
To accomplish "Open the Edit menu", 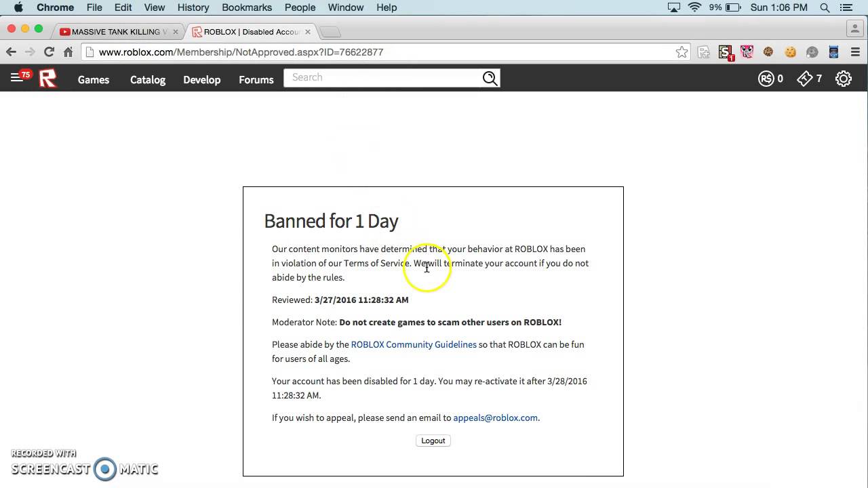I will coord(123,7).
